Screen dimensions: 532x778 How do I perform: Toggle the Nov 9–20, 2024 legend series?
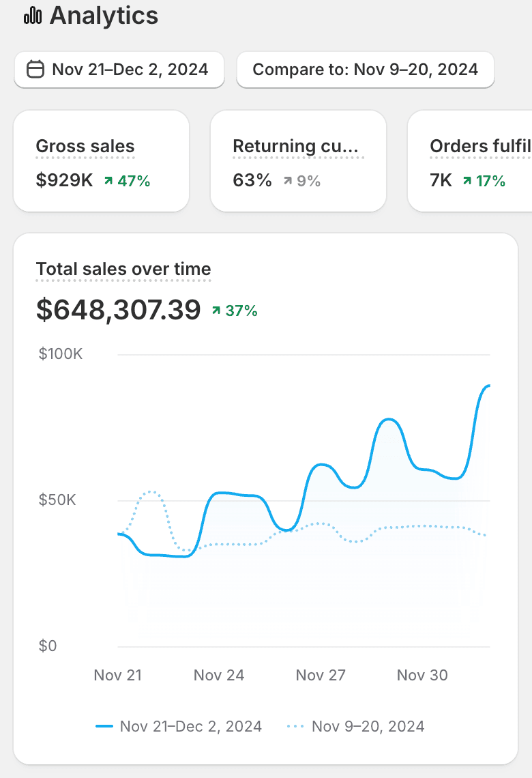pos(368,727)
